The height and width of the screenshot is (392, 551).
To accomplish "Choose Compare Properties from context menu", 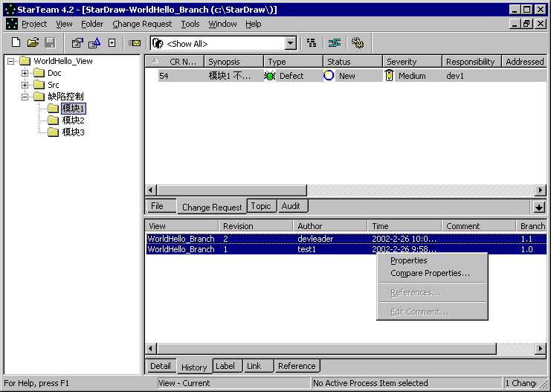I will point(432,273).
